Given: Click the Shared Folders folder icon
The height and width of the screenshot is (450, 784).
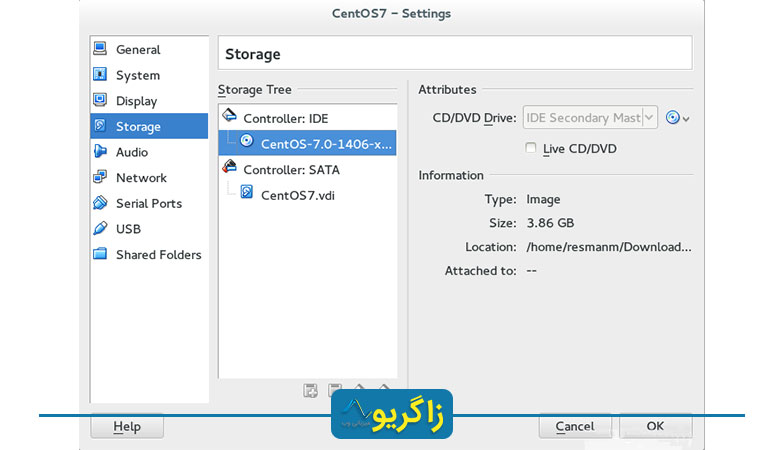Looking at the screenshot, I should 100,254.
